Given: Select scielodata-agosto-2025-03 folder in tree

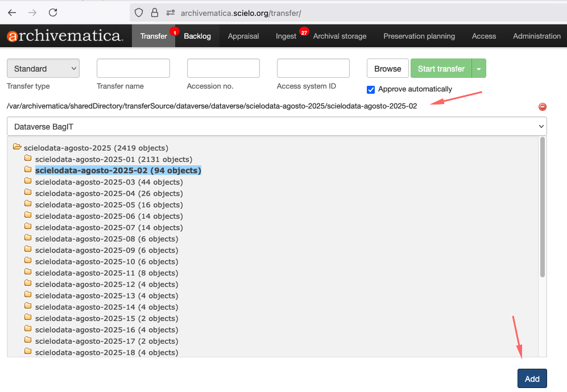Looking at the screenshot, I should click(x=109, y=182).
